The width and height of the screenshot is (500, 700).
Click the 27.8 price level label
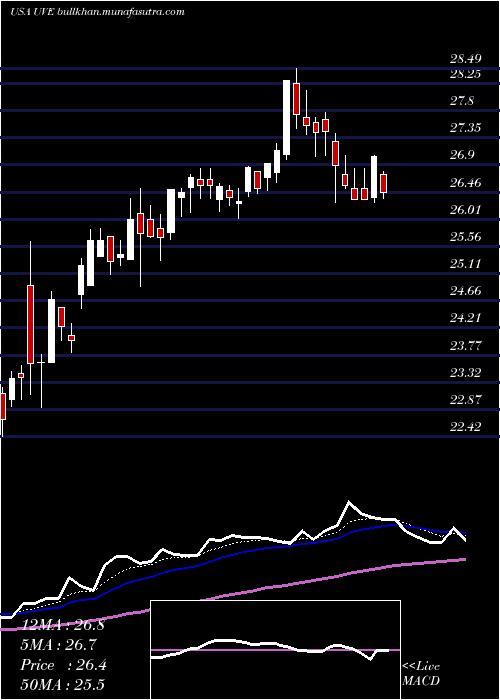click(x=462, y=101)
